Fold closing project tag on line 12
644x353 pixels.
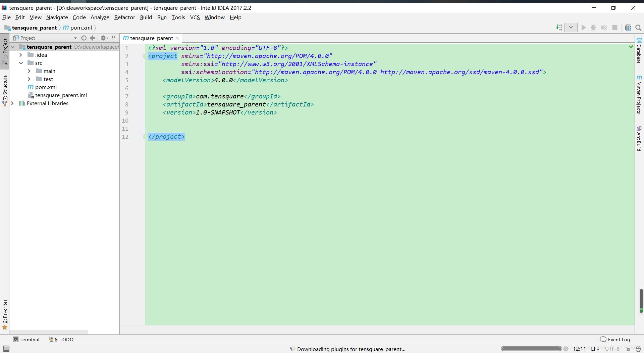(144, 137)
